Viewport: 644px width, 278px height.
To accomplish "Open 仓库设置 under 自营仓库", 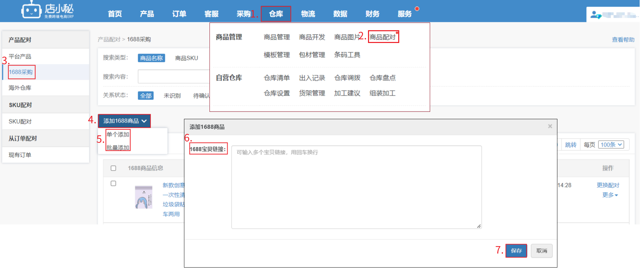I will pyautogui.click(x=277, y=93).
